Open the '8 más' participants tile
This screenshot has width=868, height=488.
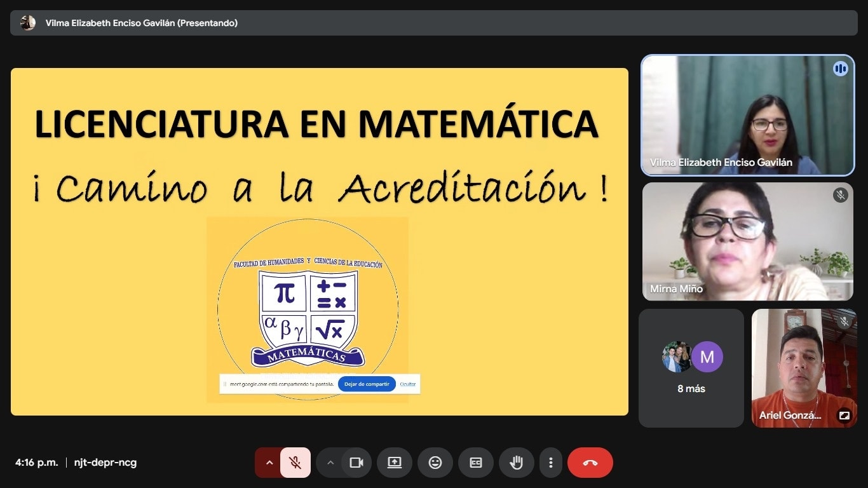(x=691, y=369)
